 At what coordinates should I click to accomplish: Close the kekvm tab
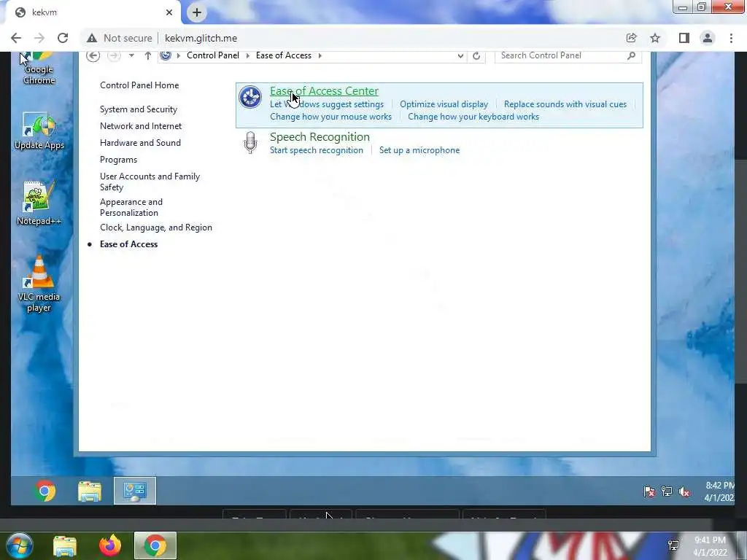click(x=169, y=12)
